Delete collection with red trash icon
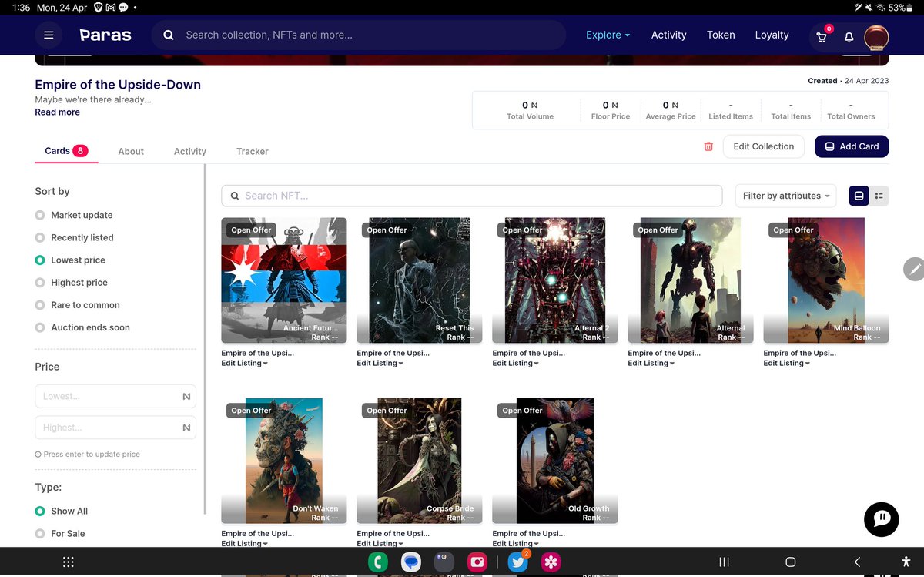 point(708,146)
